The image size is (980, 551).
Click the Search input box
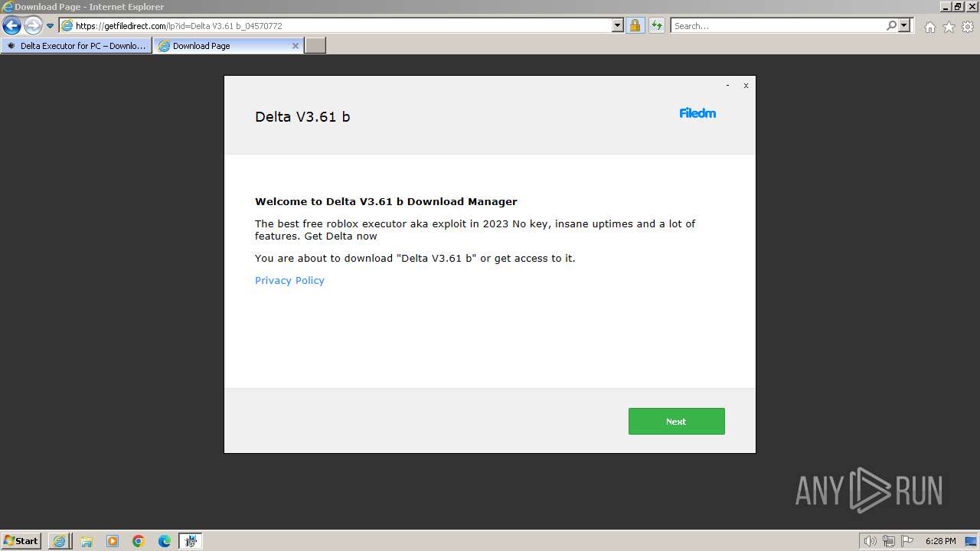click(x=778, y=26)
